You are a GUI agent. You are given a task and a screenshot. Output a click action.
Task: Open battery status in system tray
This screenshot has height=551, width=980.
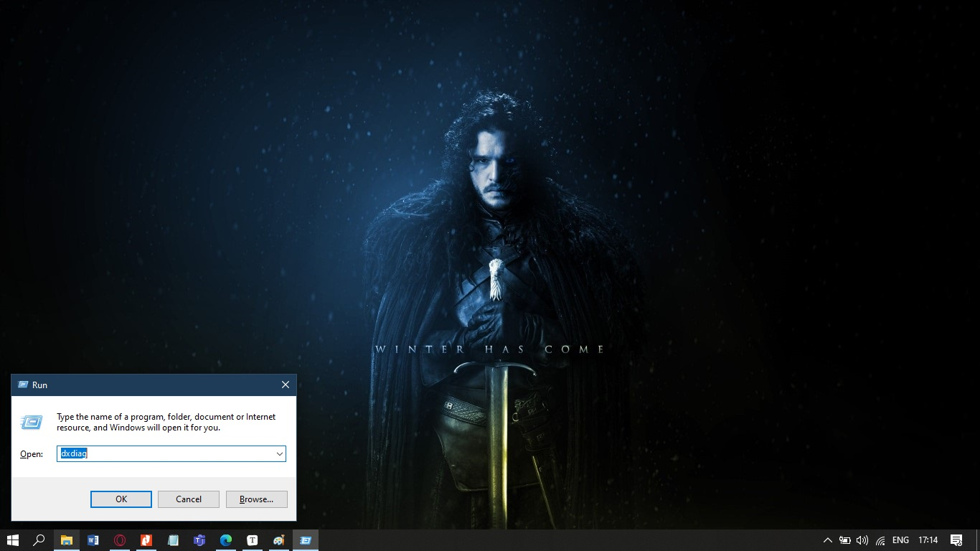845,540
